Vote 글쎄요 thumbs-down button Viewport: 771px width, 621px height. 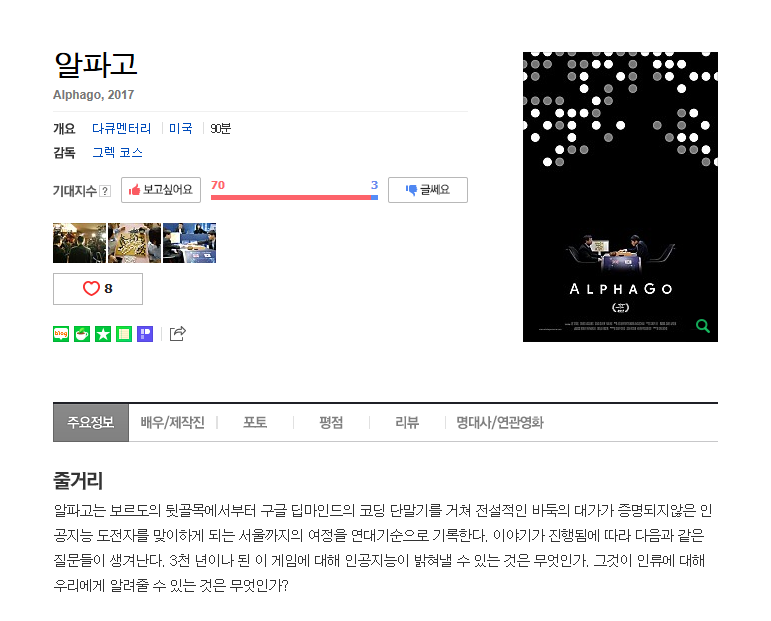click(428, 190)
